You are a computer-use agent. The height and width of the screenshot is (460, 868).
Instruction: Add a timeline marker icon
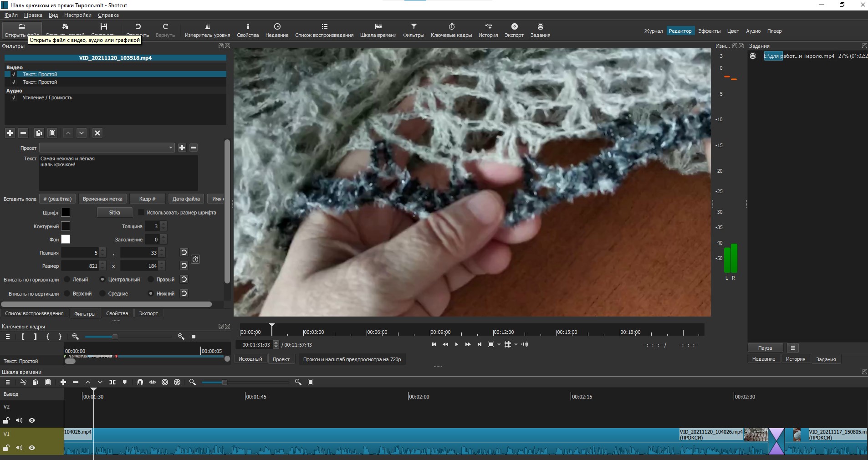pyautogui.click(x=125, y=382)
